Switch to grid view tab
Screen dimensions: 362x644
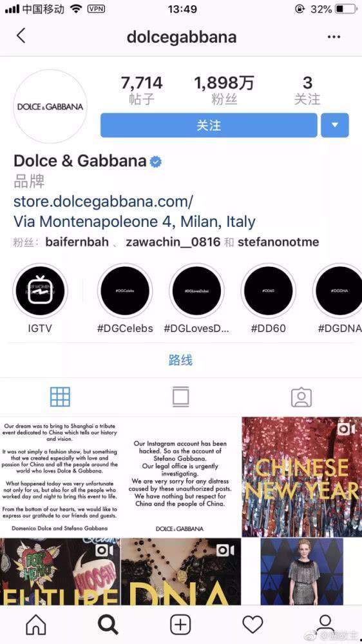tap(60, 396)
